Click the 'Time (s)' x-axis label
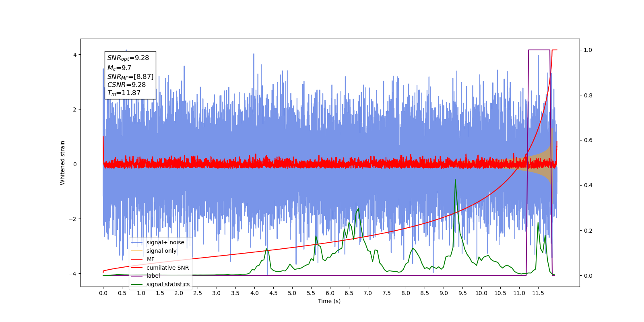Screen dimensions: 644x322 tap(329, 301)
